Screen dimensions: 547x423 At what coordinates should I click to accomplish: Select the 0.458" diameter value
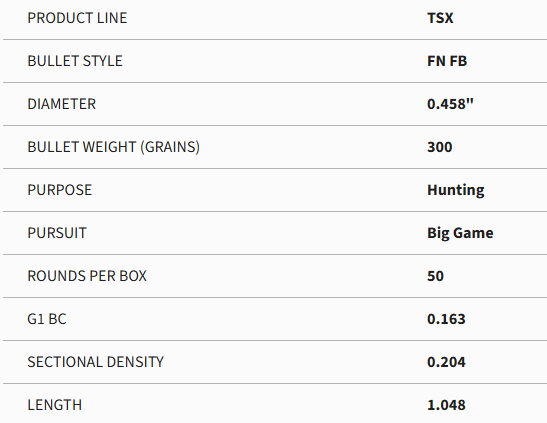pos(450,104)
